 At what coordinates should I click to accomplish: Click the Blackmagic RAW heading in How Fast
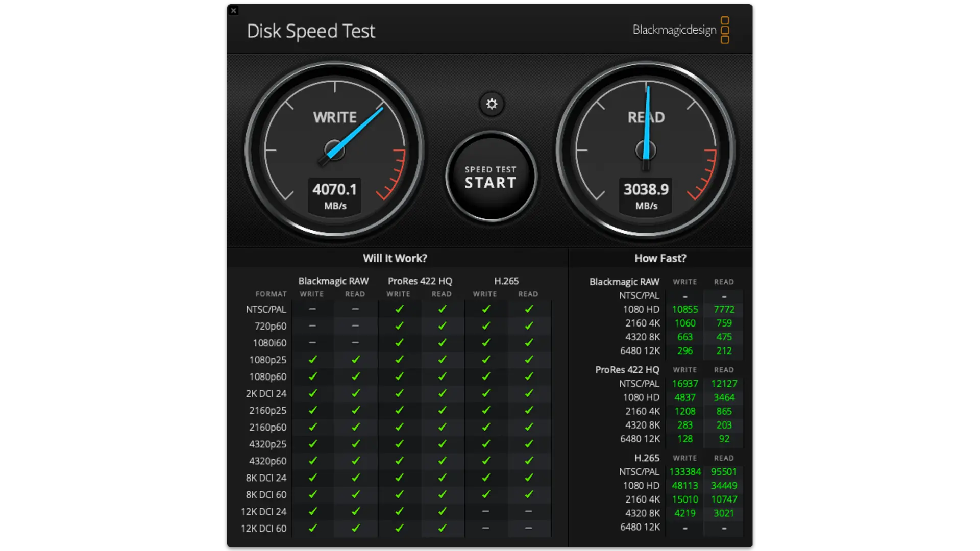(x=624, y=282)
